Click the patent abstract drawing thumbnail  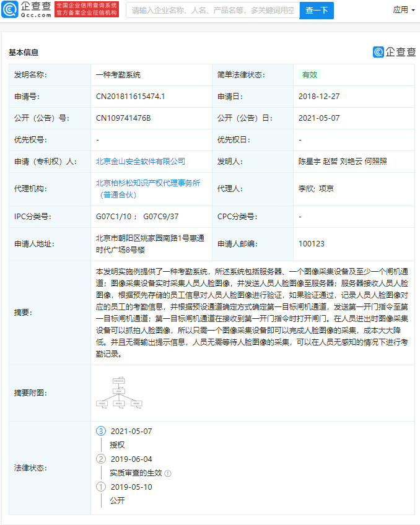(x=119, y=393)
